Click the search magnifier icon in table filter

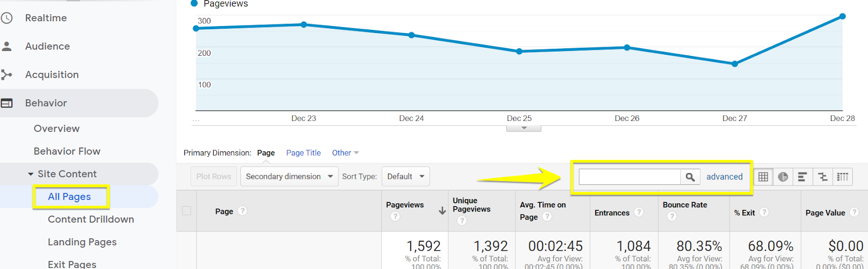[690, 177]
